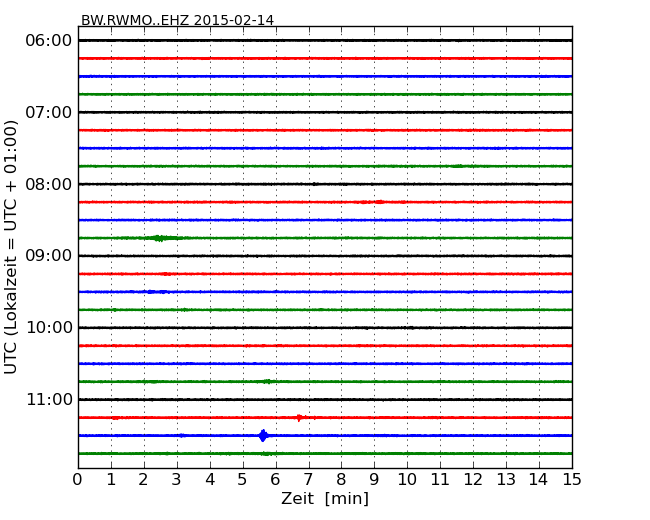Screen dimensions: 650x520
Task: Click the red blip near minute 9 below 08:00
Action: [379, 202]
